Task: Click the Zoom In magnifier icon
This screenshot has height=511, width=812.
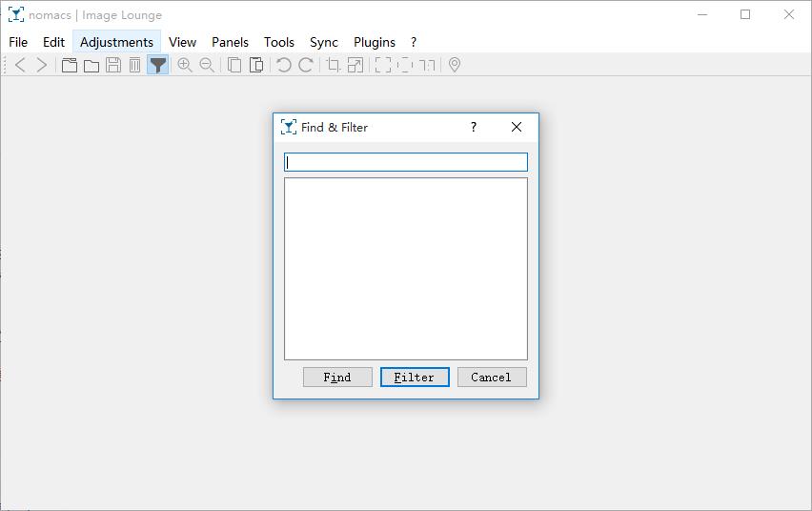Action: click(184, 65)
